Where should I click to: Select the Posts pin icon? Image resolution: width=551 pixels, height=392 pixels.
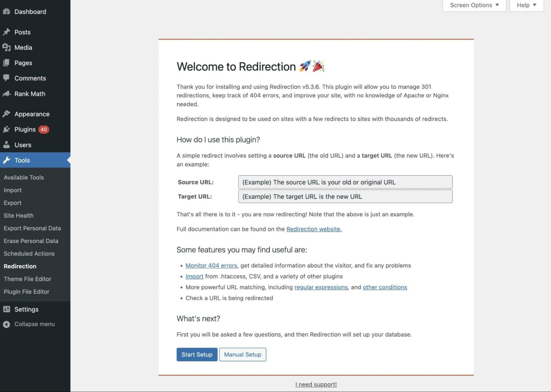[x=7, y=32]
